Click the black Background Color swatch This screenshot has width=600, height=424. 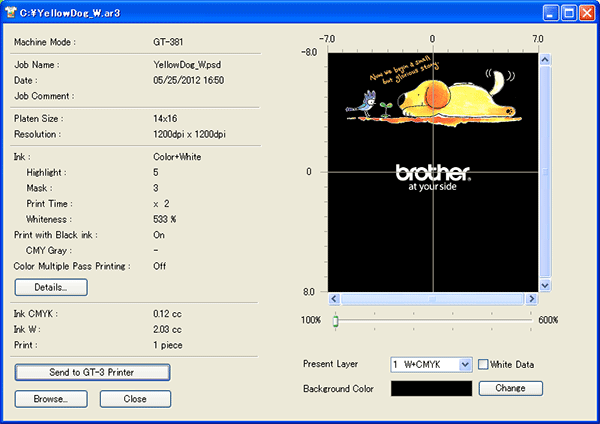pos(431,387)
